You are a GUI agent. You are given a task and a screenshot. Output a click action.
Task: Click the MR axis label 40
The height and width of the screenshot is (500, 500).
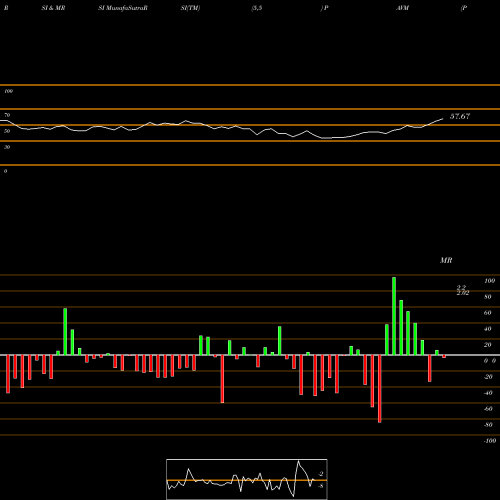[487, 329]
